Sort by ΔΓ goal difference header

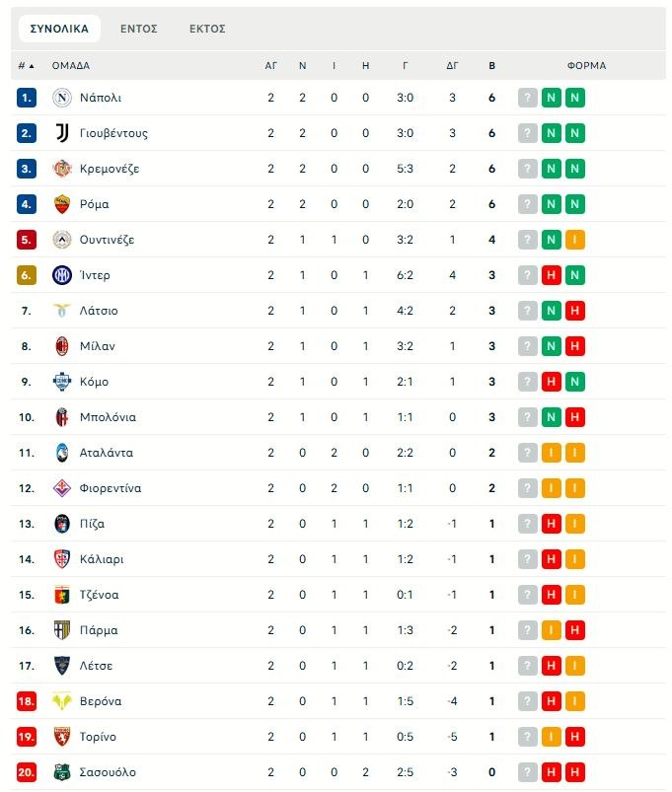tap(452, 66)
